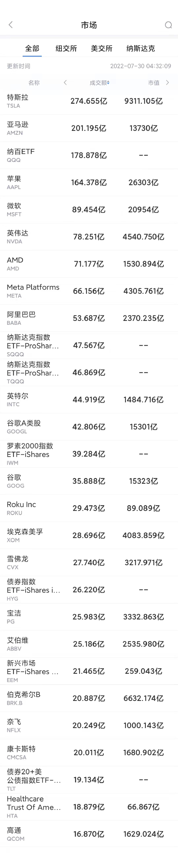Open the 亚马逊 AMZN stock row
Image resolution: width=178 pixels, height=868 pixels.
89,128
